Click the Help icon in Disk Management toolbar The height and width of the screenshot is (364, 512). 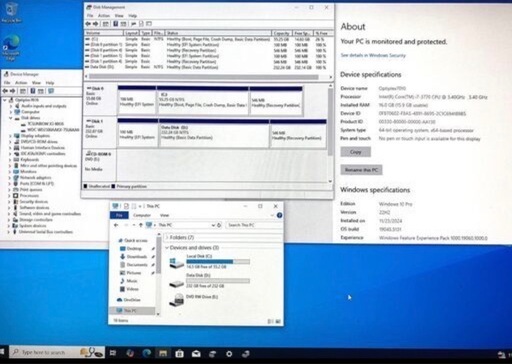115,24
